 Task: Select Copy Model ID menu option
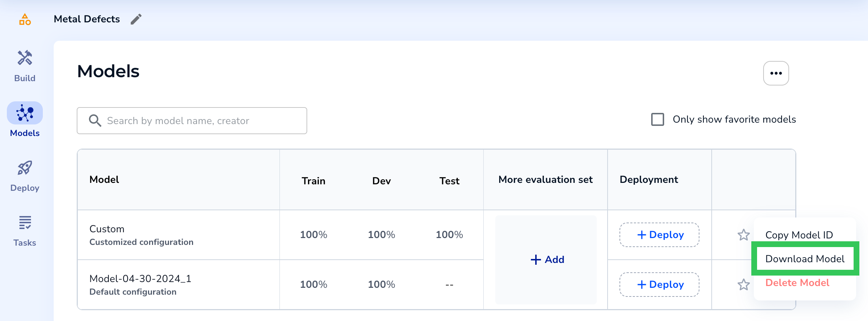click(x=799, y=235)
